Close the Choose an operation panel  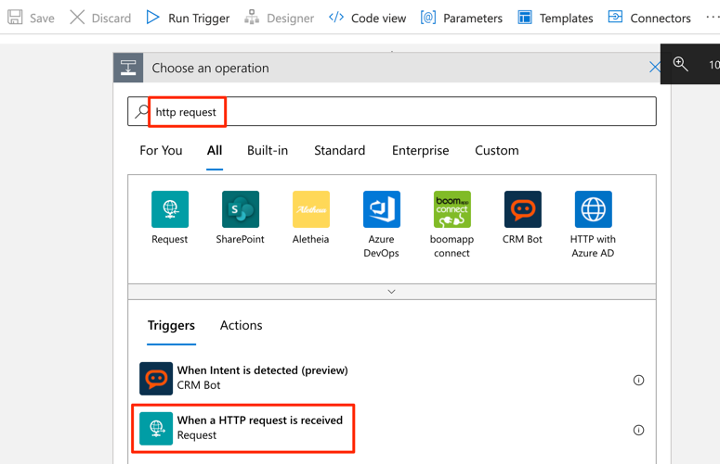click(654, 68)
